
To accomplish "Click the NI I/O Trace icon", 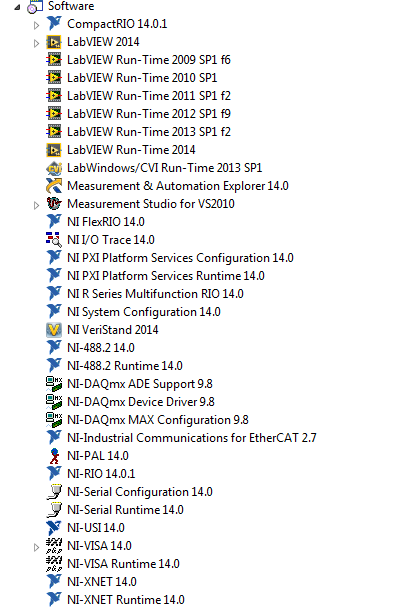I will (x=54, y=240).
